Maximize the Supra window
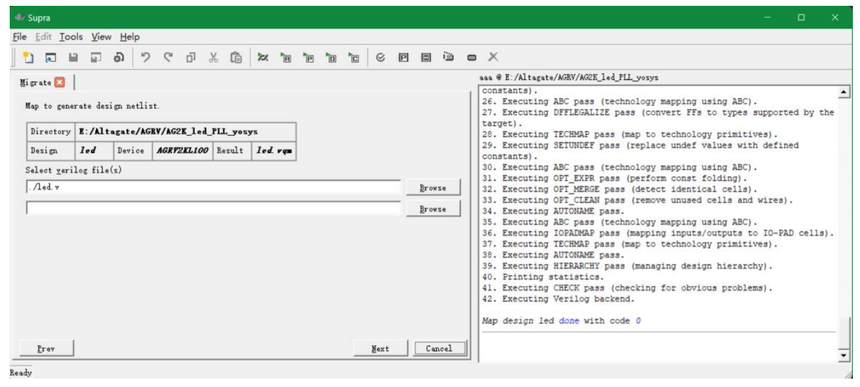The width and height of the screenshot is (860, 387). (x=801, y=18)
